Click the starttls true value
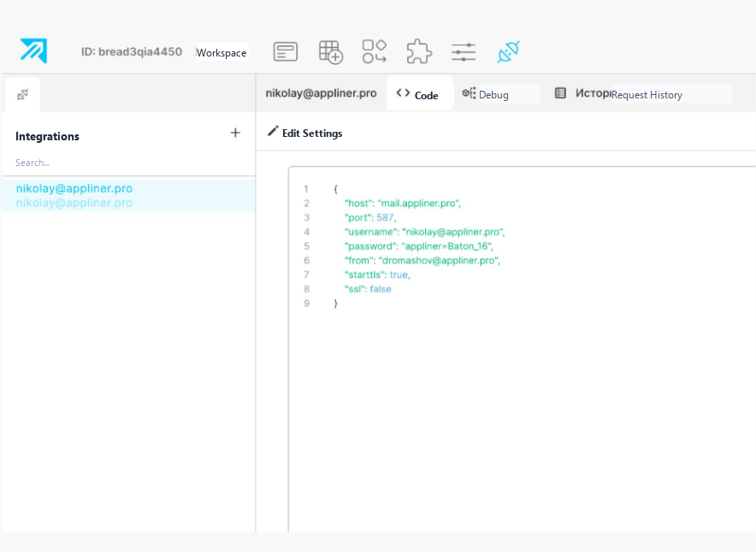756x552 pixels. [x=399, y=275]
